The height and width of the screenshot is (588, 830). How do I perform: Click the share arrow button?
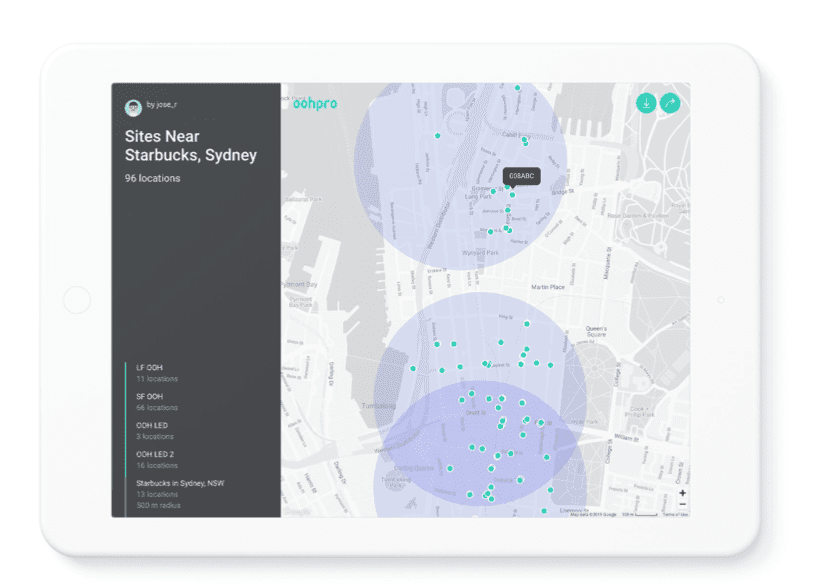(x=670, y=103)
